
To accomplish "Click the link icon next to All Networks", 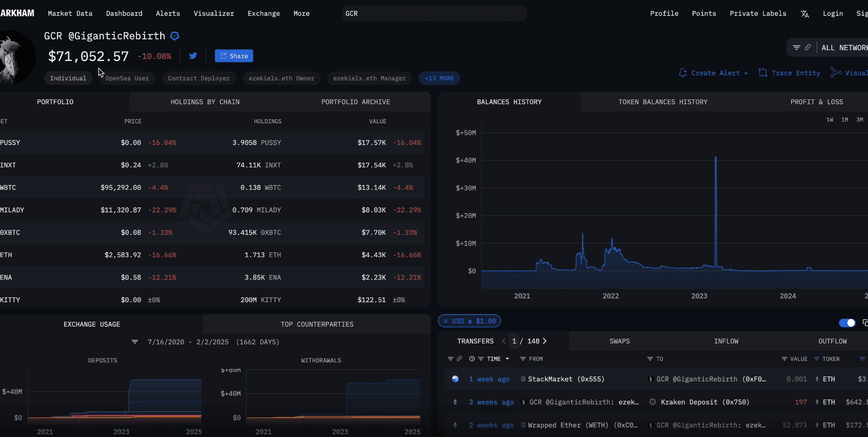I will [x=807, y=47].
